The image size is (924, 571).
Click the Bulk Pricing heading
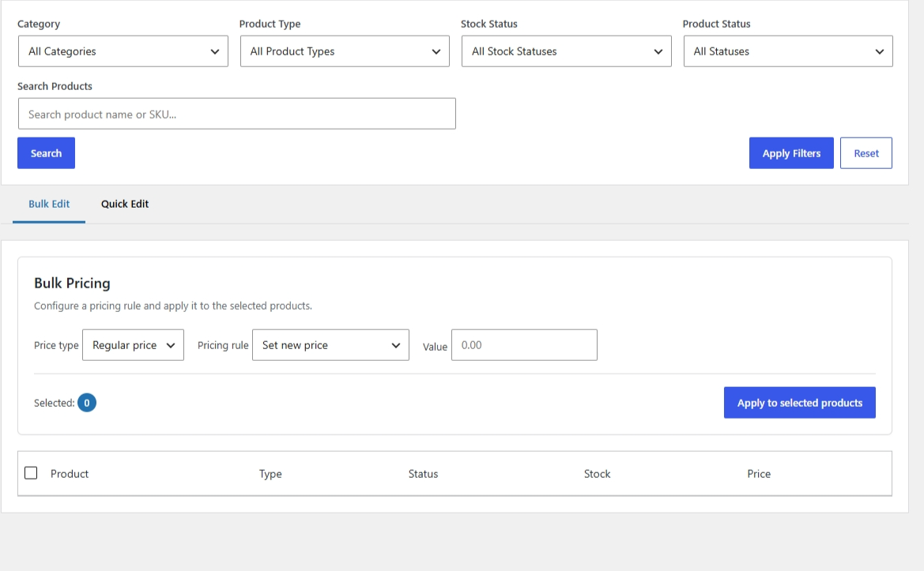[72, 284]
